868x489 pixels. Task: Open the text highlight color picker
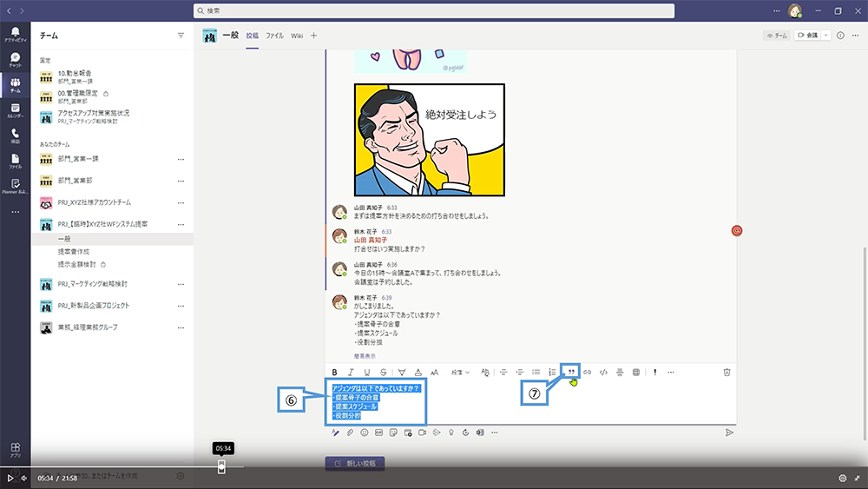[402, 372]
